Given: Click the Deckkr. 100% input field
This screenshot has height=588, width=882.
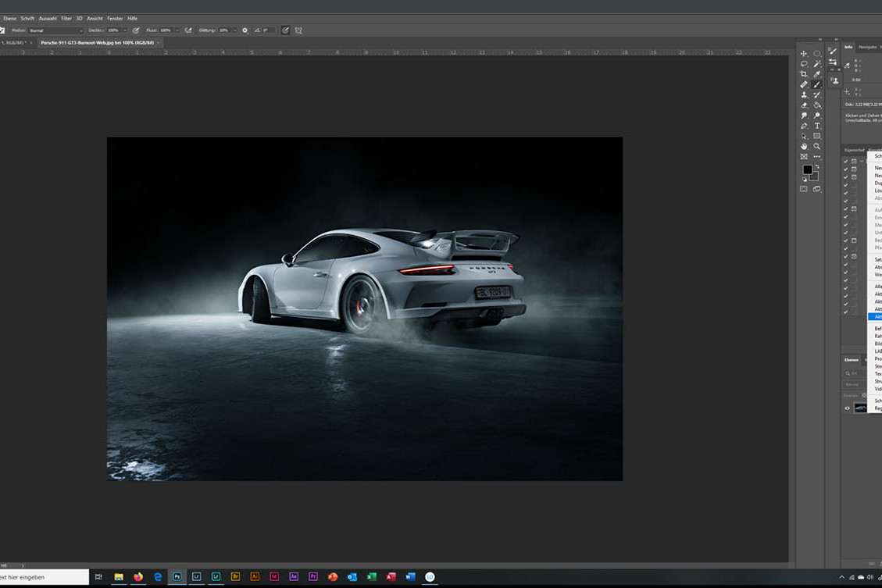Looking at the screenshot, I should (113, 30).
